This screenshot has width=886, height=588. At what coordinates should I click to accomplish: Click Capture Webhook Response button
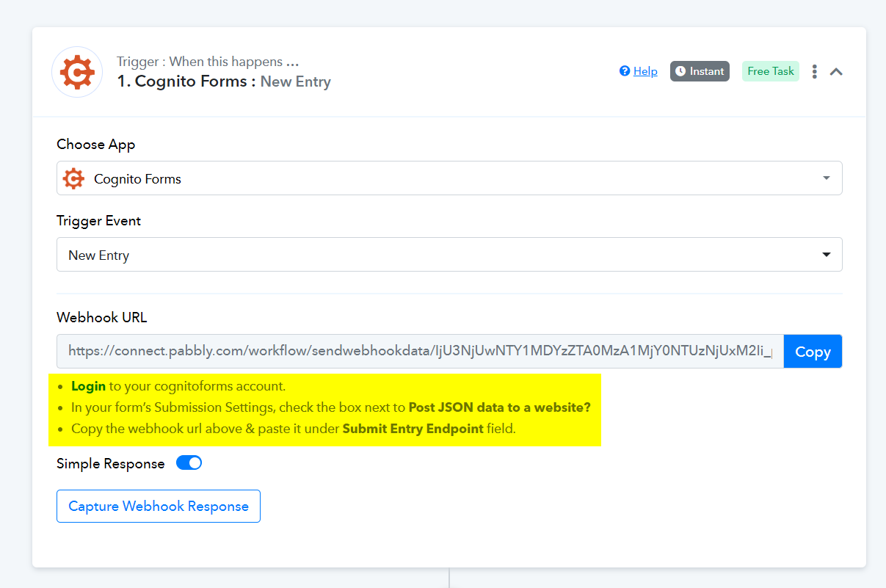coord(159,507)
